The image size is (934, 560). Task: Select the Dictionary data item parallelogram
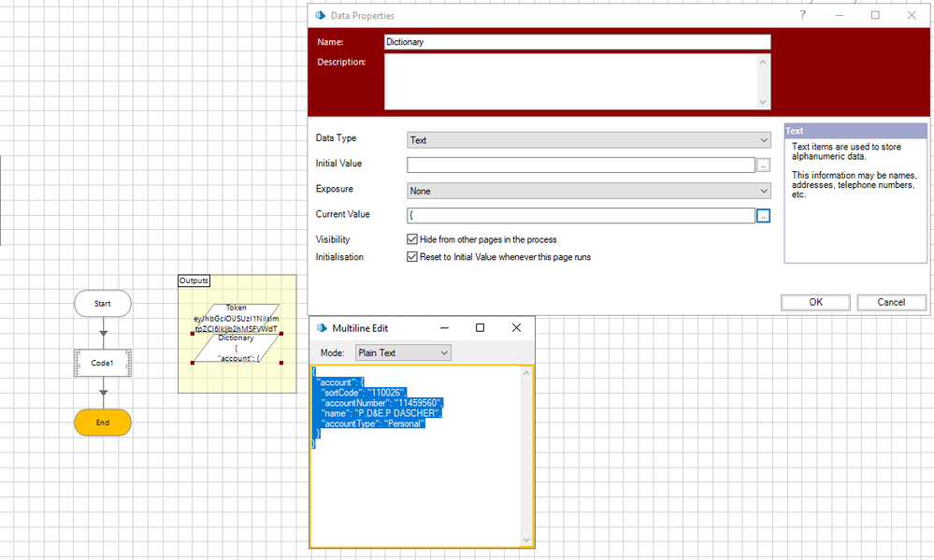click(237, 348)
